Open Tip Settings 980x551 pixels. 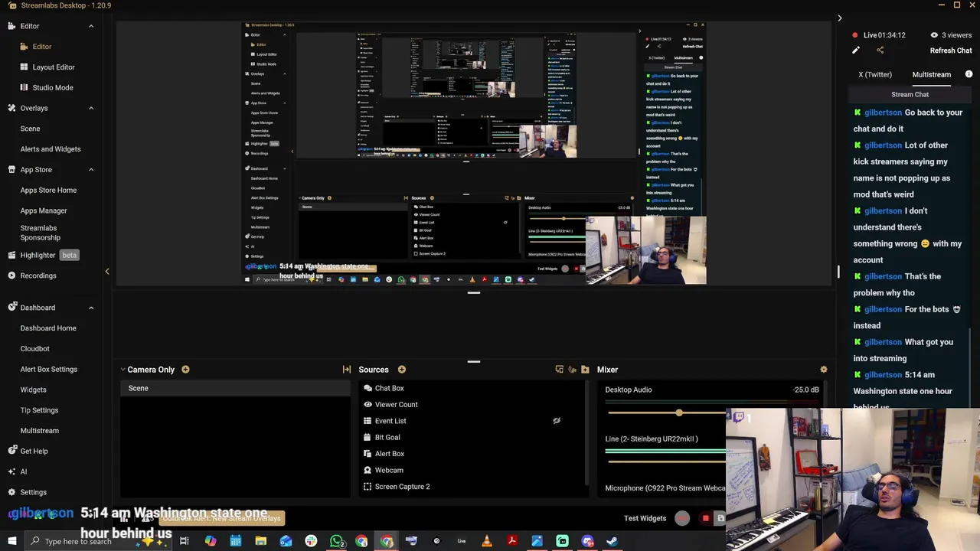39,410
